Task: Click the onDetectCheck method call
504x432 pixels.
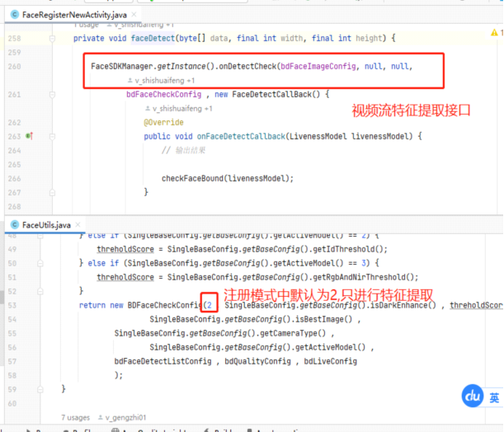Action: click(x=247, y=67)
